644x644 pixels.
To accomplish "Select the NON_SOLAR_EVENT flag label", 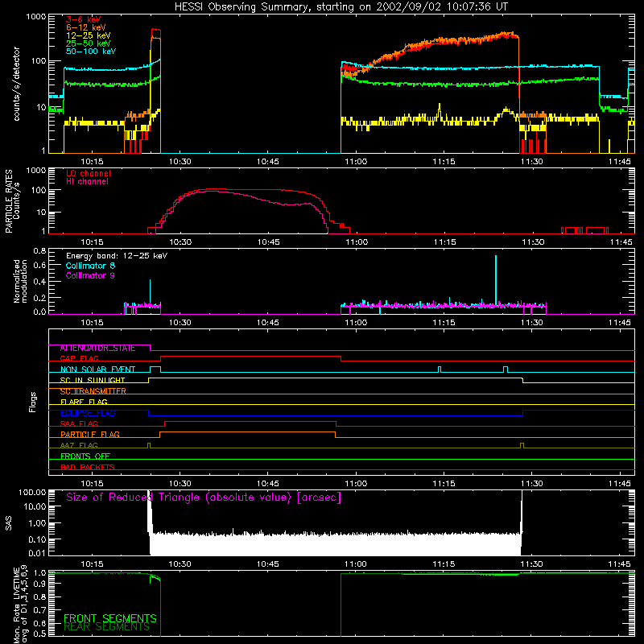I will [x=97, y=369].
